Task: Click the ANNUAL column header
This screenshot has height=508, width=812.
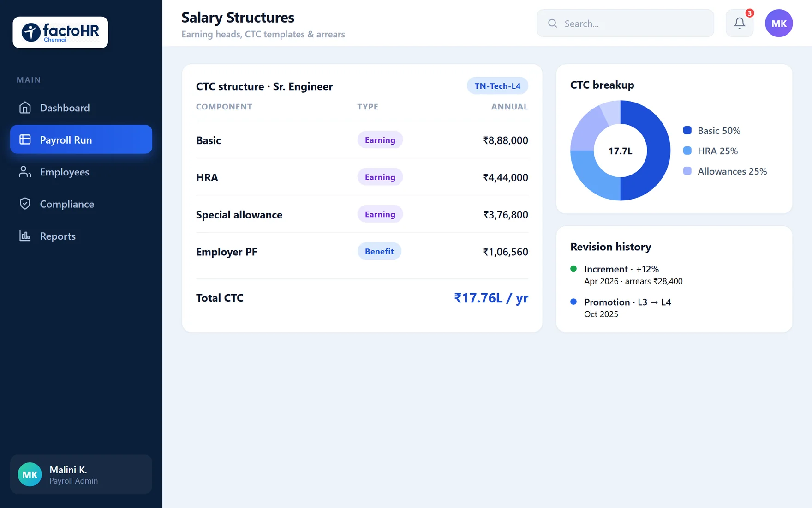Action: pos(509,107)
